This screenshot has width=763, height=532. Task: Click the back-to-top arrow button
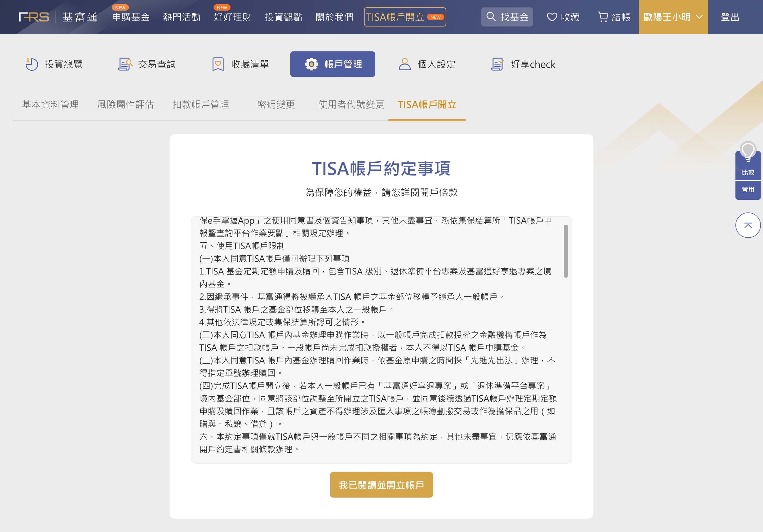(x=748, y=225)
